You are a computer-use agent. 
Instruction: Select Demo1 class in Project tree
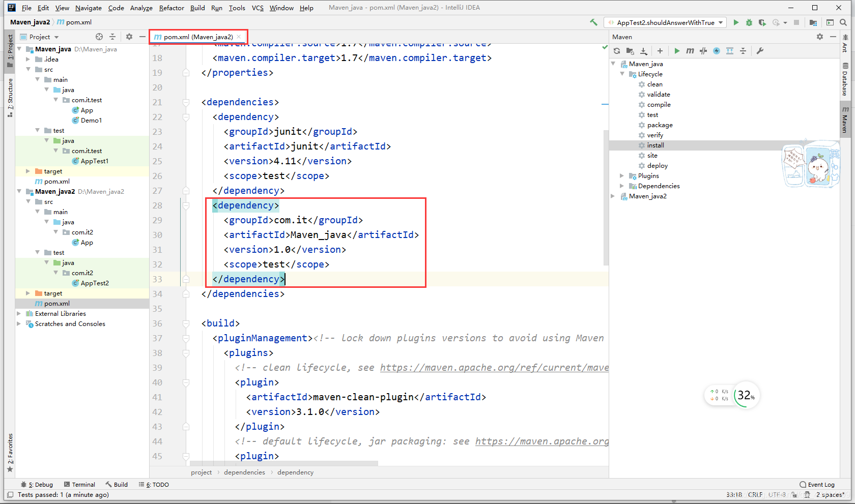point(91,121)
